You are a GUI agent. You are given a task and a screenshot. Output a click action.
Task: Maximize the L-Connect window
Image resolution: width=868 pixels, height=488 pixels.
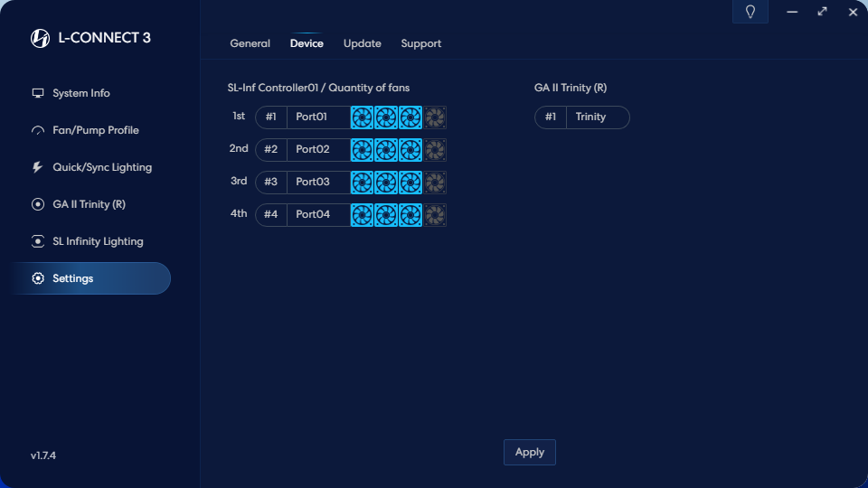pos(822,12)
